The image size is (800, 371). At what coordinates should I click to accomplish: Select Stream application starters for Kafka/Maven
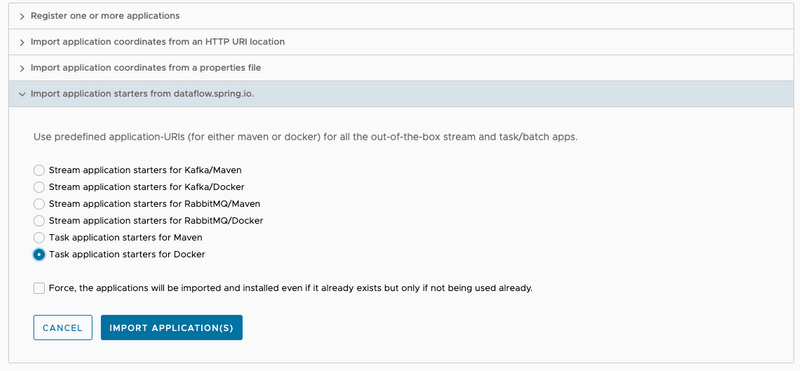pos(39,170)
